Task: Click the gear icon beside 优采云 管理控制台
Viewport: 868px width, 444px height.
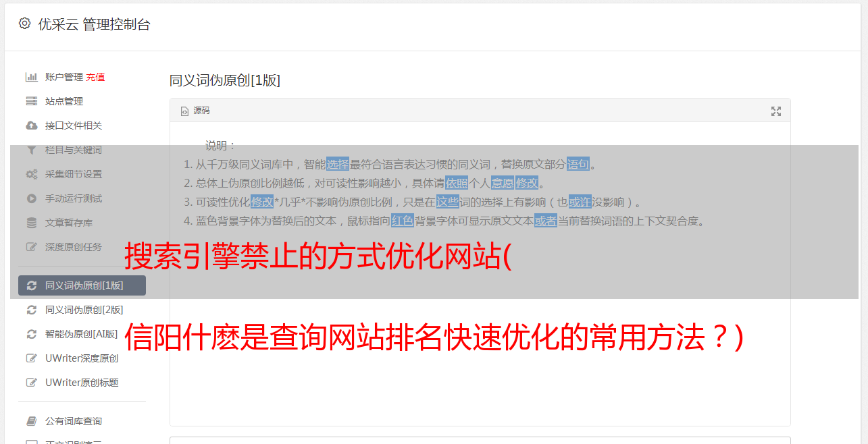Action: [x=25, y=24]
